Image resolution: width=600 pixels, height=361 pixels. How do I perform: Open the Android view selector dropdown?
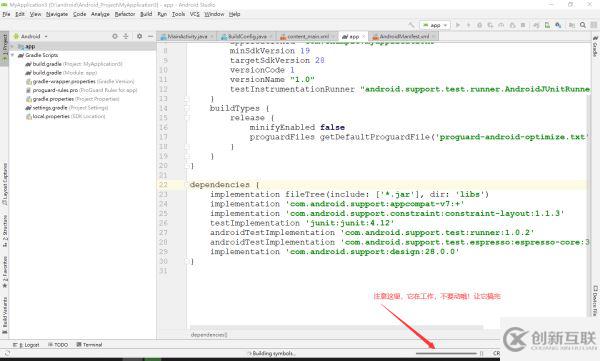click(x=31, y=36)
